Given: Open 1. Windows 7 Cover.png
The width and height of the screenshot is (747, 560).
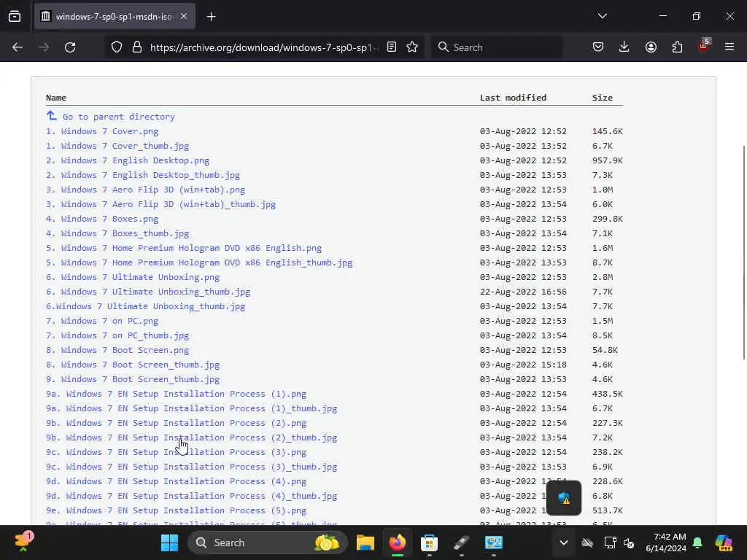Looking at the screenshot, I should [102, 131].
